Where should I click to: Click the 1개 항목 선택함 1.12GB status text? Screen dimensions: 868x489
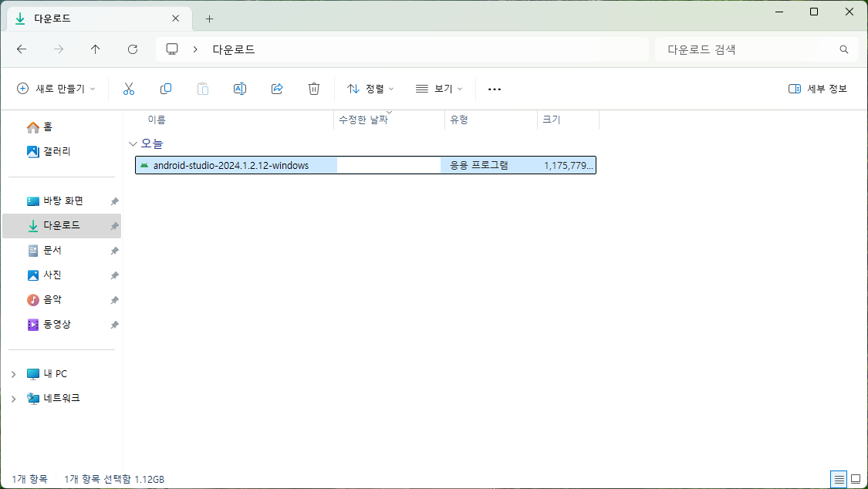pos(114,479)
